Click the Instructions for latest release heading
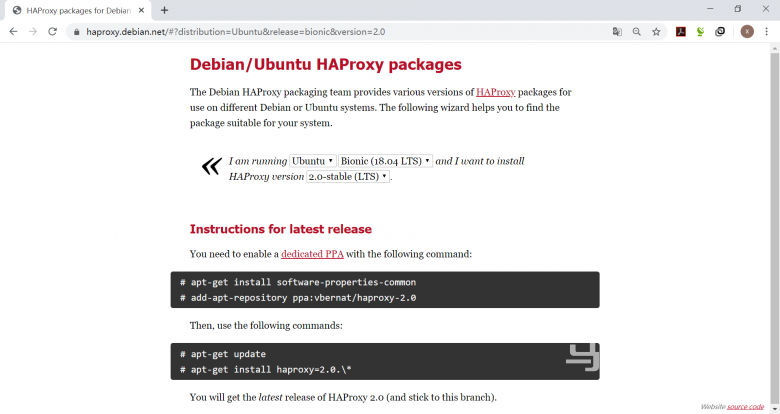780x414 pixels. [x=281, y=229]
